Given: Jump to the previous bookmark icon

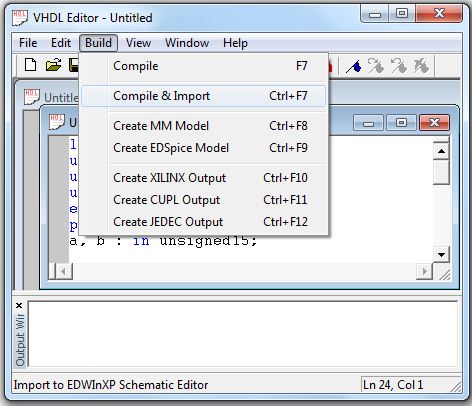Looking at the screenshot, I should pos(399,66).
